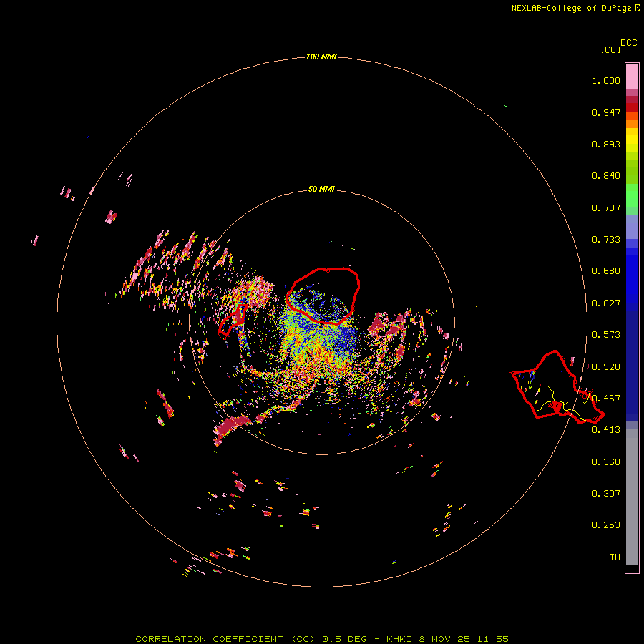Click the Correlation Coefficient KHKI caption text
The width and height of the screenshot is (644, 644).
point(322,639)
